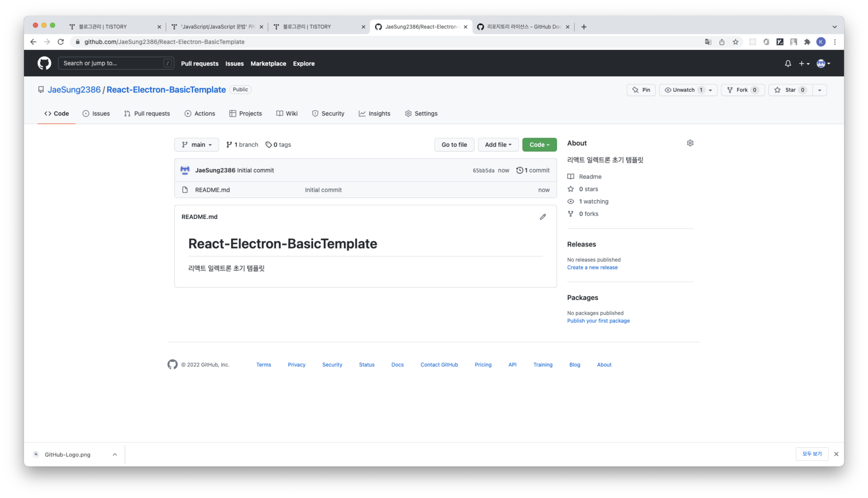Image resolution: width=868 pixels, height=498 pixels.
Task: Edit README.md with pencil icon
Action: point(542,217)
